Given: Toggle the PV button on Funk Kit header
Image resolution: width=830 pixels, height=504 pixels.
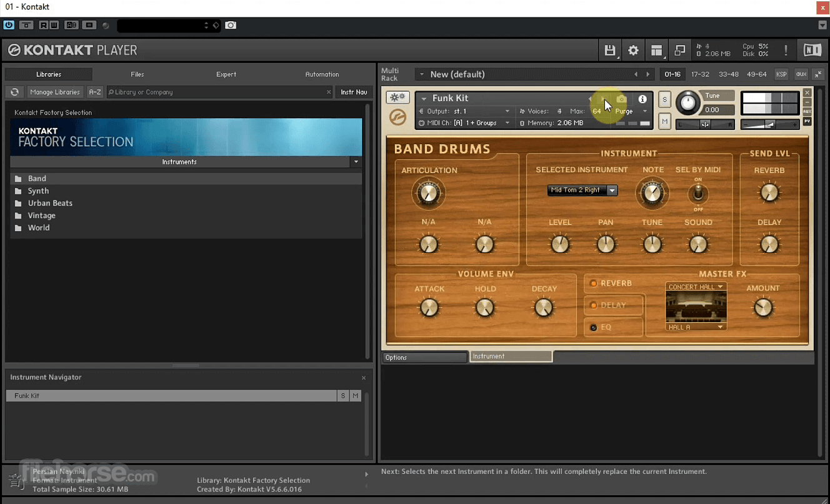Looking at the screenshot, I should tap(807, 121).
